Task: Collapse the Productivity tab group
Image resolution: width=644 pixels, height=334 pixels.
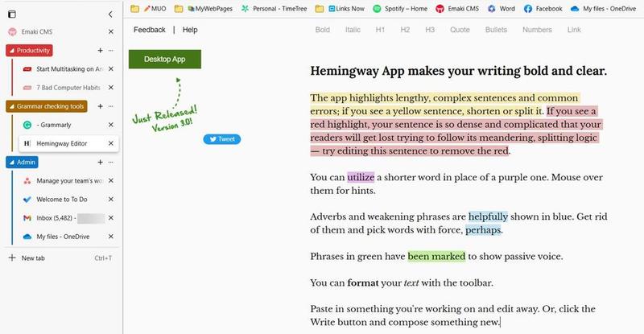Action: [x=29, y=51]
